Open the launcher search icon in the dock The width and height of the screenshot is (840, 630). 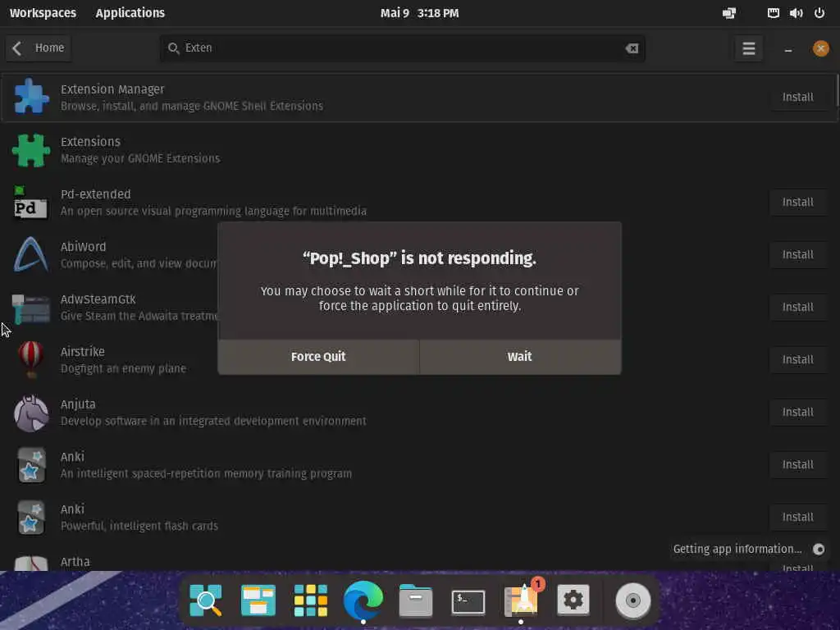pos(206,600)
